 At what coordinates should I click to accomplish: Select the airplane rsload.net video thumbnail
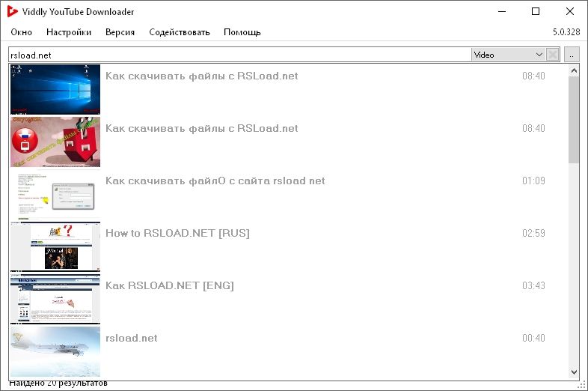[55, 351]
